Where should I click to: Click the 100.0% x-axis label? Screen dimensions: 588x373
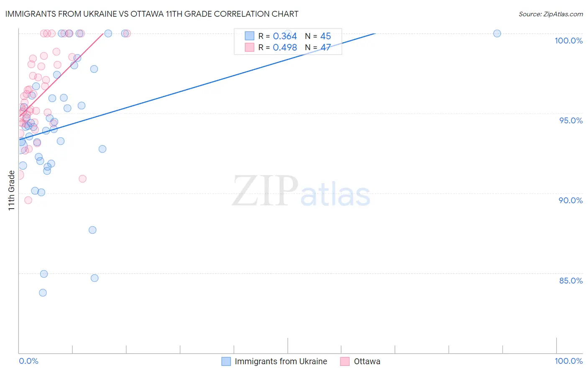(569, 361)
